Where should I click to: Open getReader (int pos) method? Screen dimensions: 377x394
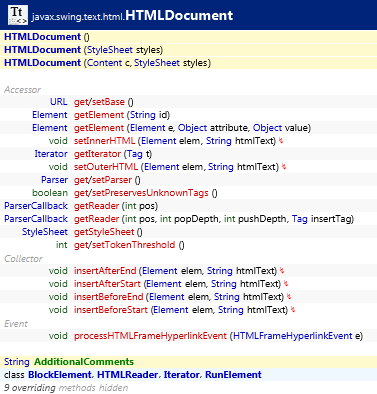click(x=116, y=206)
